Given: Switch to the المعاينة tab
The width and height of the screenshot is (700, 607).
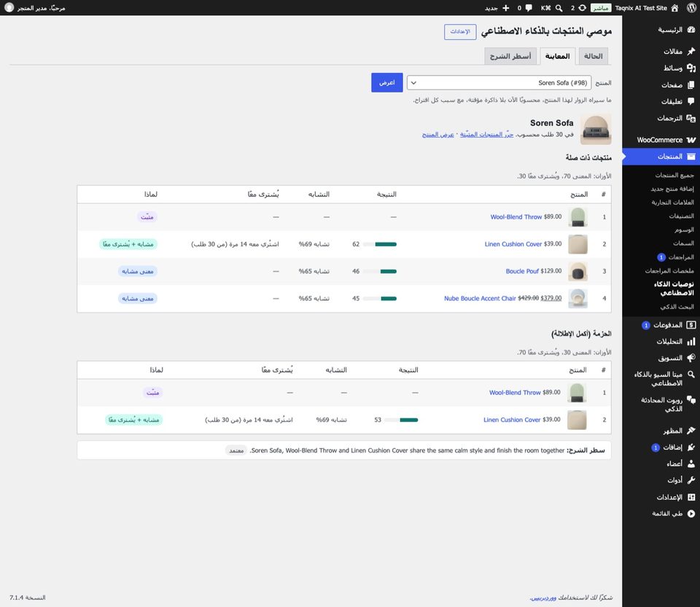Looking at the screenshot, I should pyautogui.click(x=558, y=56).
